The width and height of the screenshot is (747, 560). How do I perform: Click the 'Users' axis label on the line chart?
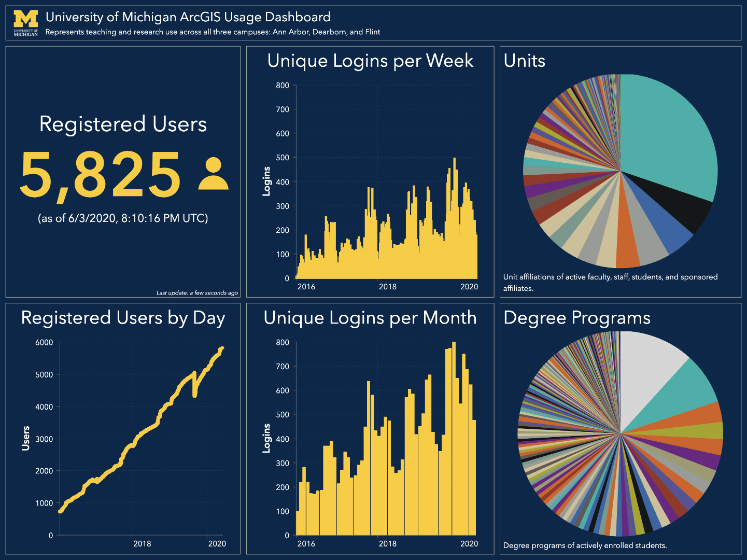coord(25,438)
